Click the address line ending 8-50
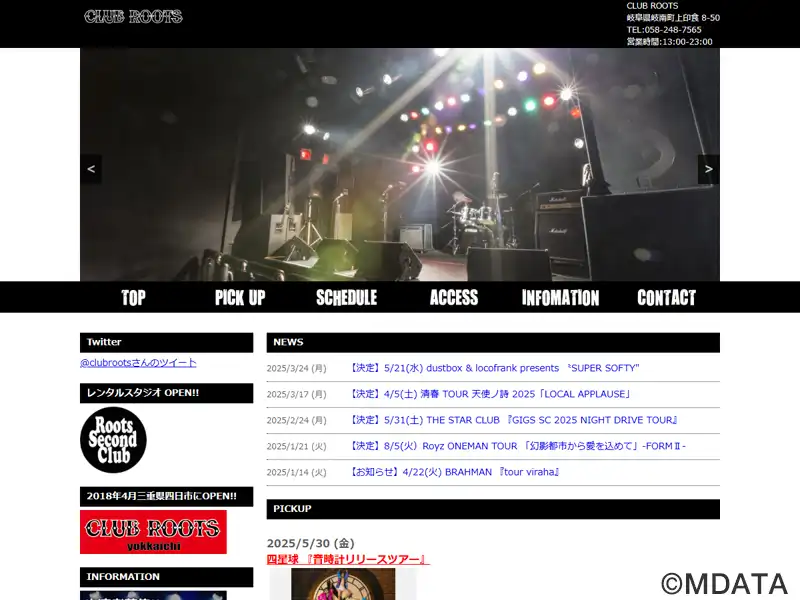 (x=673, y=18)
